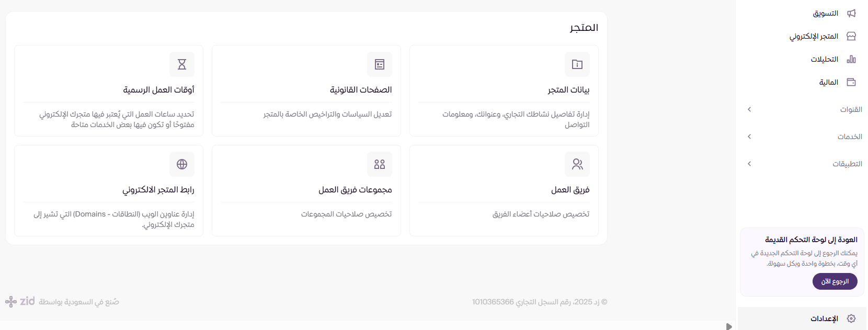Open the رابط المتجر الالكتروني card title
This screenshot has width=868, height=330.
click(x=158, y=190)
